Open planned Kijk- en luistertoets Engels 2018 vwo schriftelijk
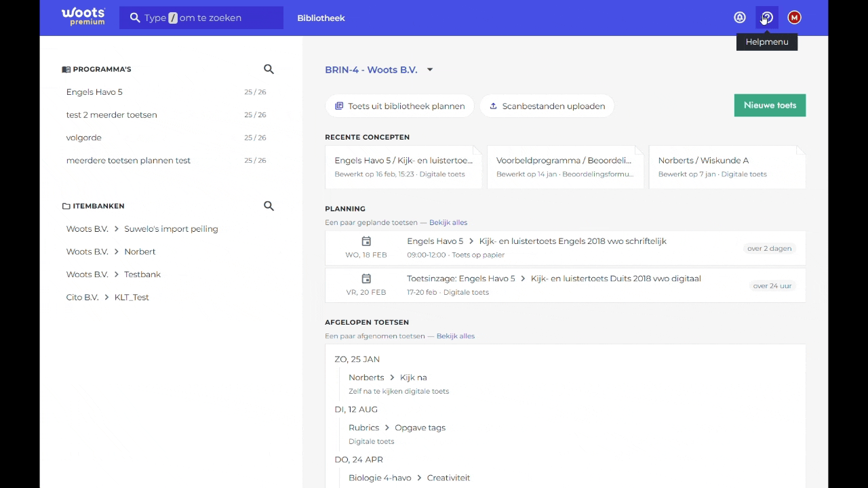The height and width of the screenshot is (488, 868). coord(566,247)
